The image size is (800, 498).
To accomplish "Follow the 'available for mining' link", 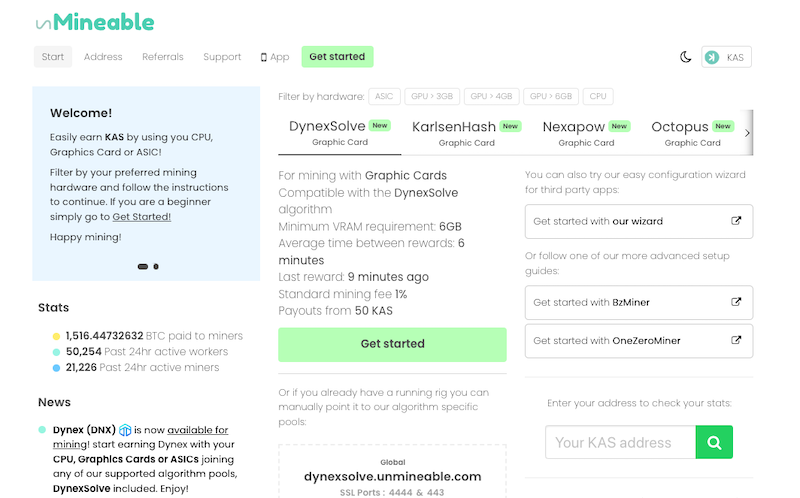I will [x=141, y=437].
